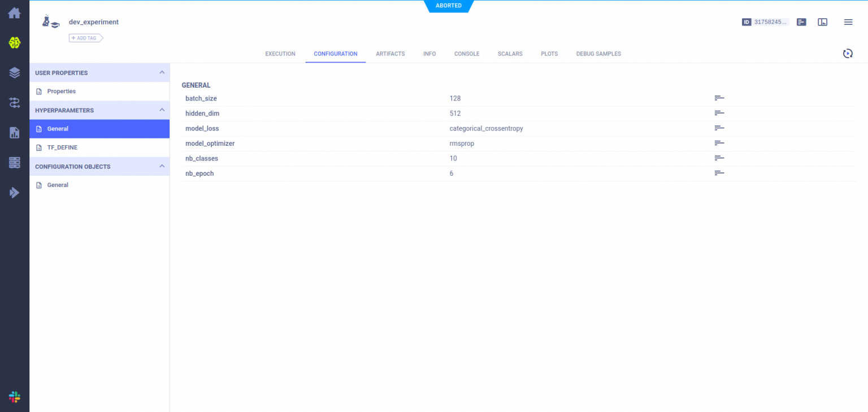Click the Add Tag button
Screen dimensions: 868x412
point(85,38)
